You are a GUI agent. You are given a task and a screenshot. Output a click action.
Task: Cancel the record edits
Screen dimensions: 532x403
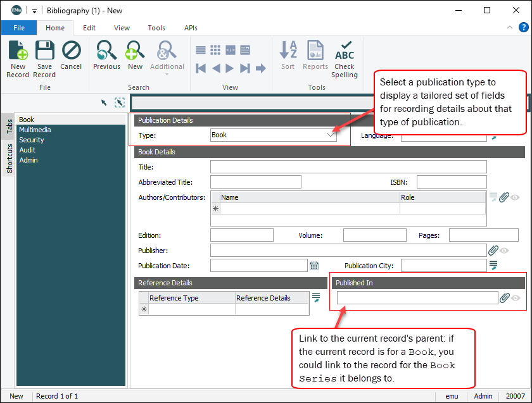71,57
